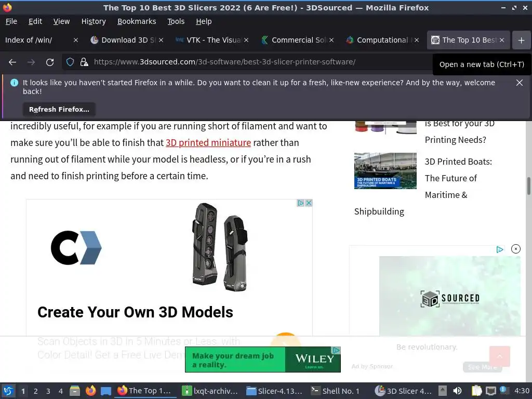
Task: Close the 3D scanner advertisement with X
Action: (309, 203)
